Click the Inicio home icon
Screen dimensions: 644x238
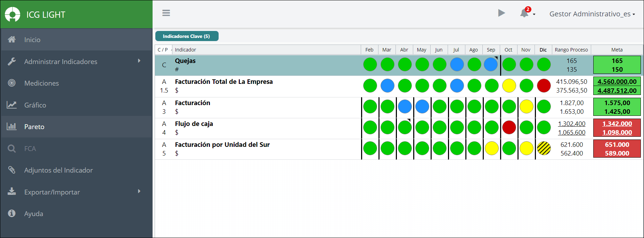[12, 39]
